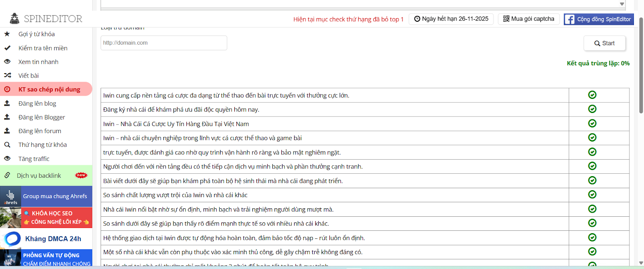The width and height of the screenshot is (644, 269).
Task: Click the link icon next to Dịch vụ backlink
Action: click(7, 175)
